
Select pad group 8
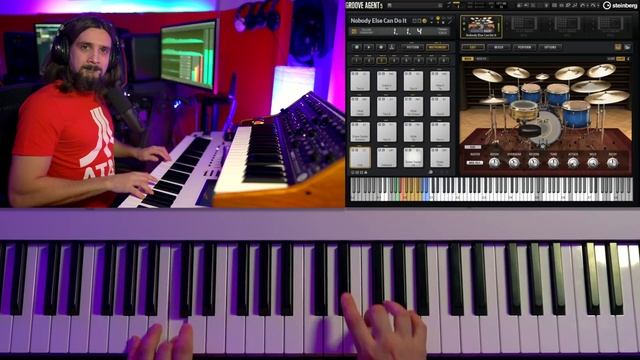444,60
